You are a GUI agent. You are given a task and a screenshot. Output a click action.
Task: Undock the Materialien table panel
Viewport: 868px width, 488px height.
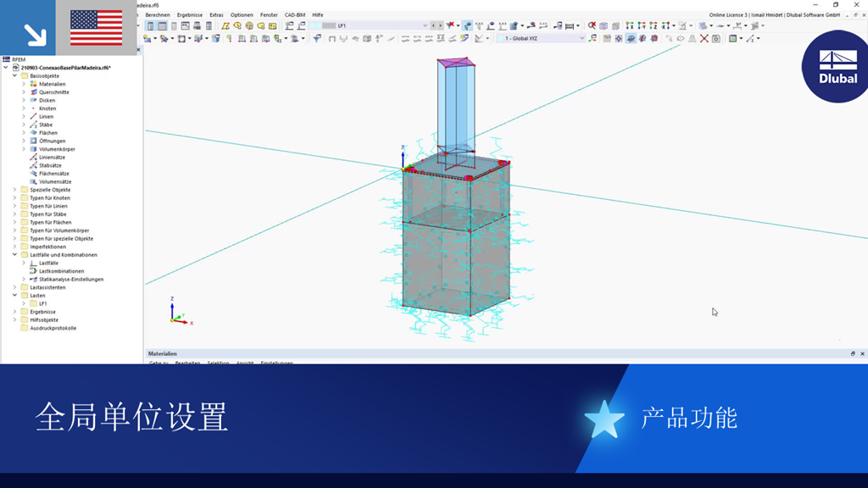pyautogui.click(x=853, y=353)
